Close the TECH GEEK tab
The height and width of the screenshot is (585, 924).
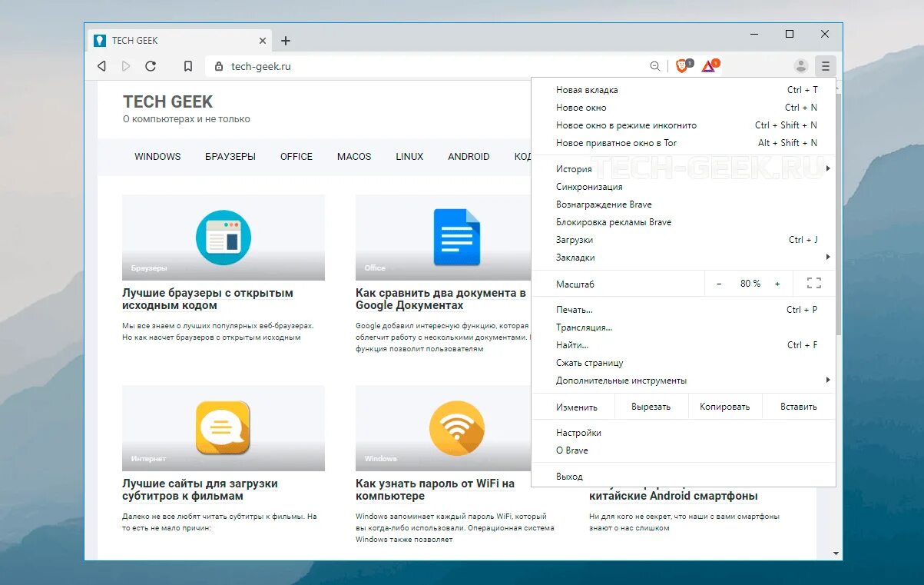coord(263,41)
